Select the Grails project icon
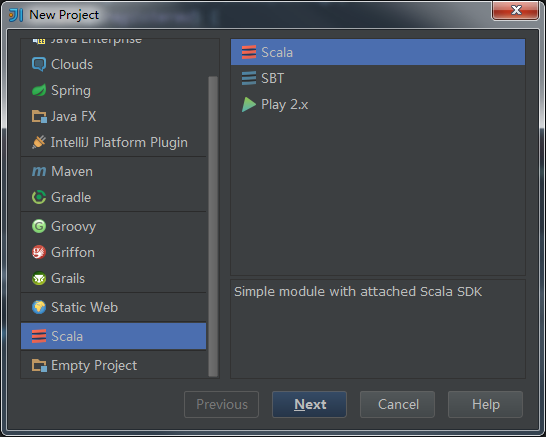Image resolution: width=546 pixels, height=437 pixels. click(39, 278)
